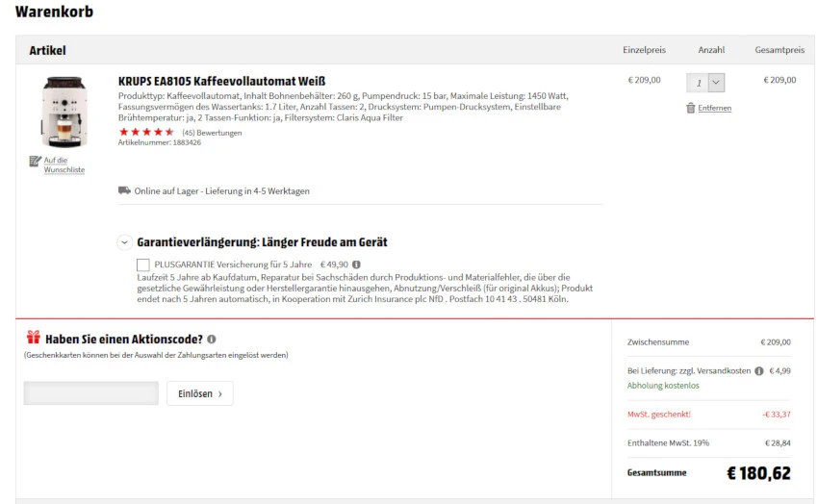Click Enthaltene MwSt. 19% label
The image size is (818, 504).
[668, 443]
